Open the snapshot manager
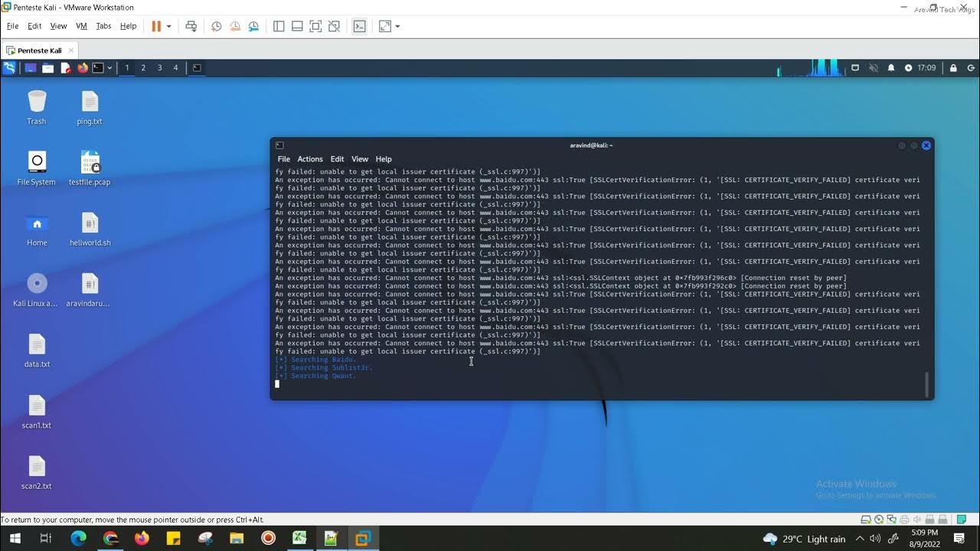 [253, 26]
